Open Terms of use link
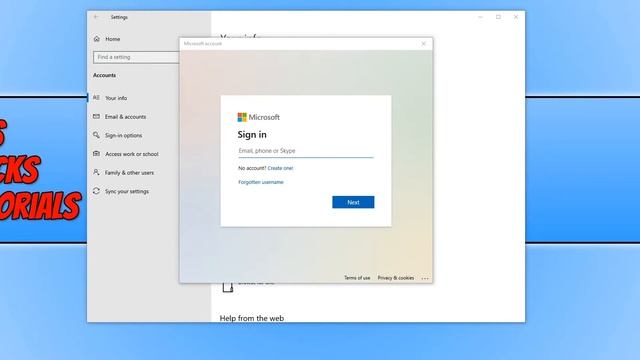 [357, 278]
